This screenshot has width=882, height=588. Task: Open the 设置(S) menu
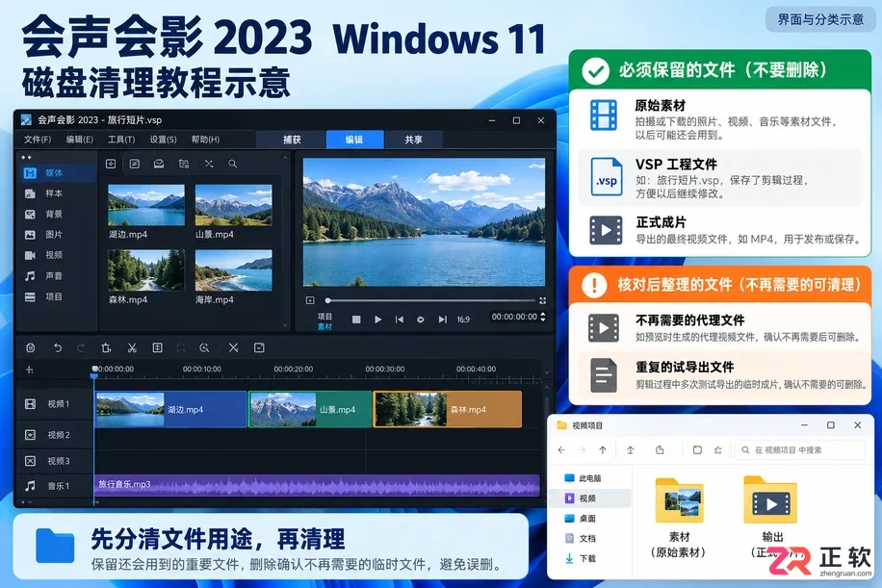tap(163, 140)
